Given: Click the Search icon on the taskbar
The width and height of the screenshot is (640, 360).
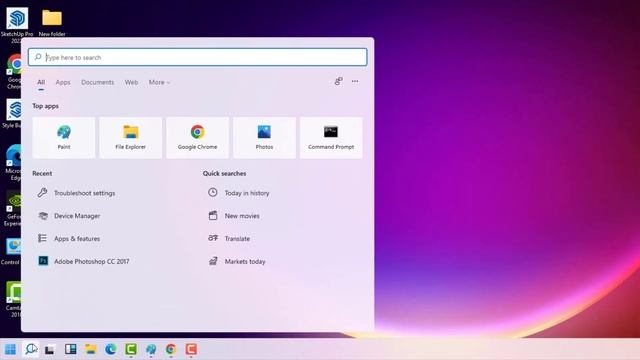Looking at the screenshot, I should [x=31, y=349].
